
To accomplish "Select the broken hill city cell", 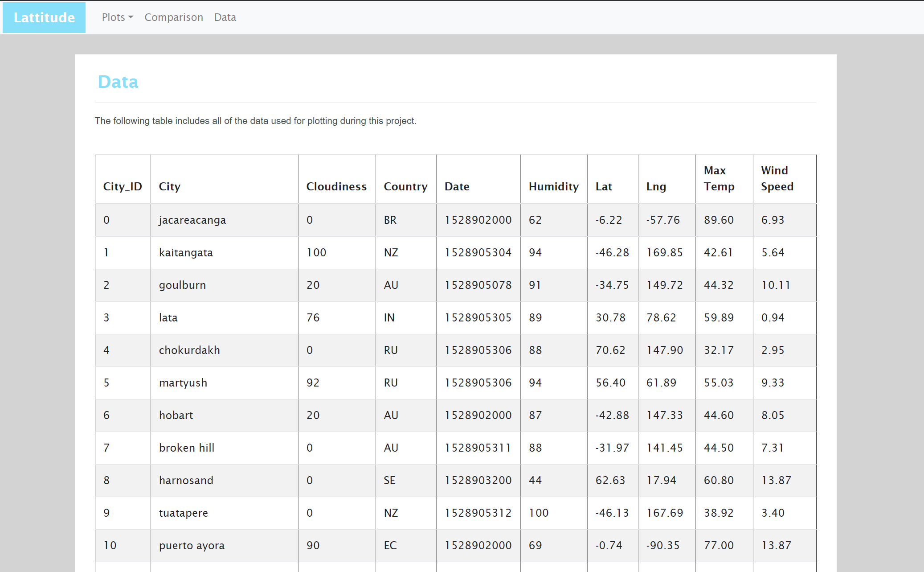I will pyautogui.click(x=187, y=448).
